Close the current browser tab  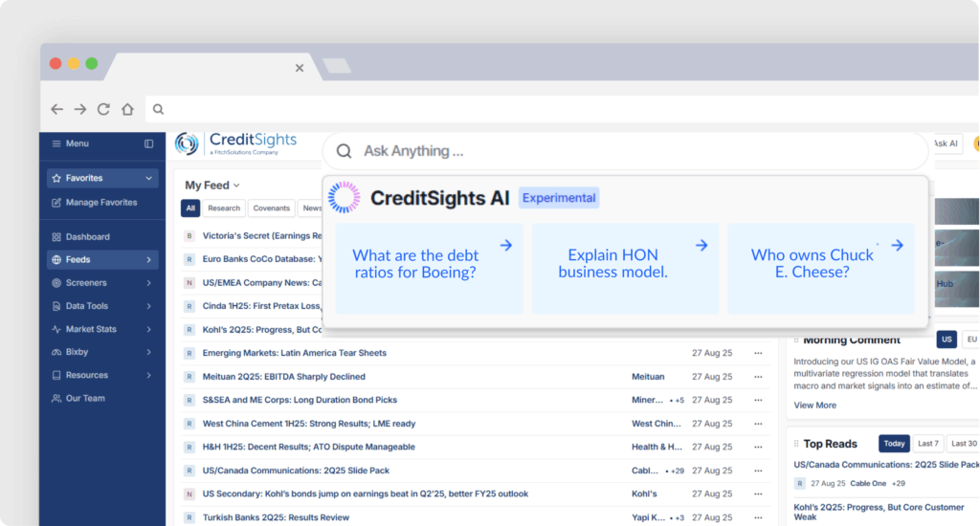pyautogui.click(x=300, y=68)
